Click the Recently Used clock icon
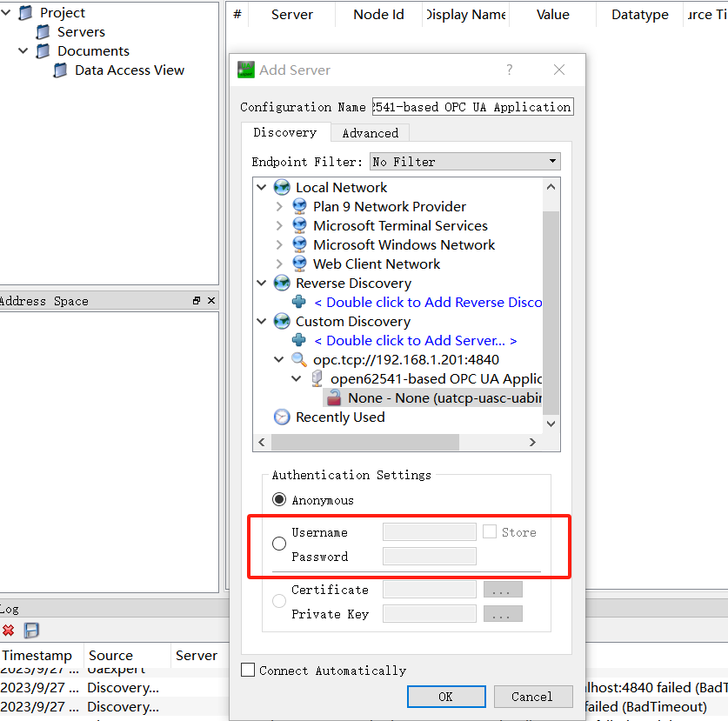The image size is (728, 721). click(282, 417)
